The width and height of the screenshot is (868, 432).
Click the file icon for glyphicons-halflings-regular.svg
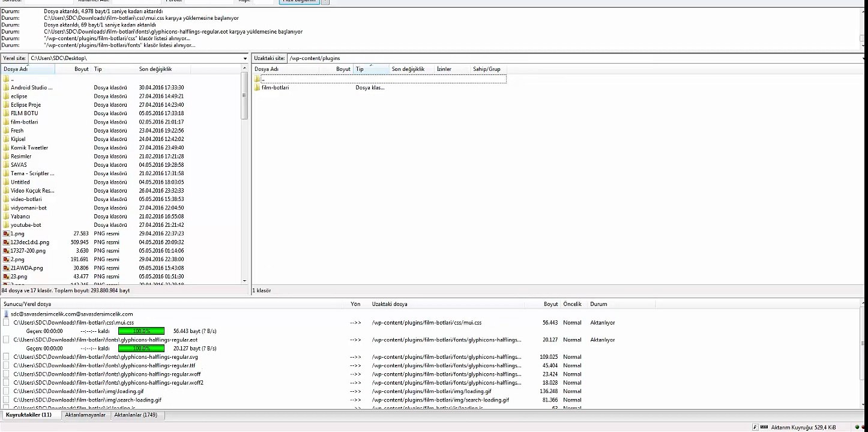click(x=6, y=357)
